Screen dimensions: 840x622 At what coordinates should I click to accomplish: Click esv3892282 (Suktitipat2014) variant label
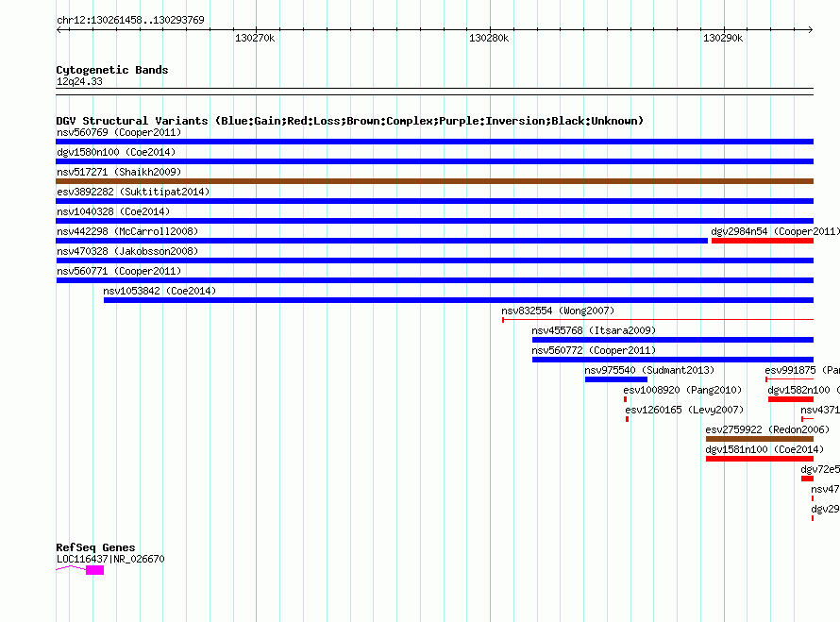pos(133,192)
